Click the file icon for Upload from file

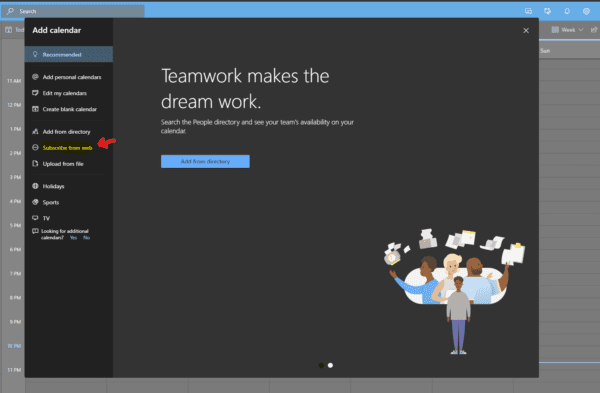click(35, 163)
